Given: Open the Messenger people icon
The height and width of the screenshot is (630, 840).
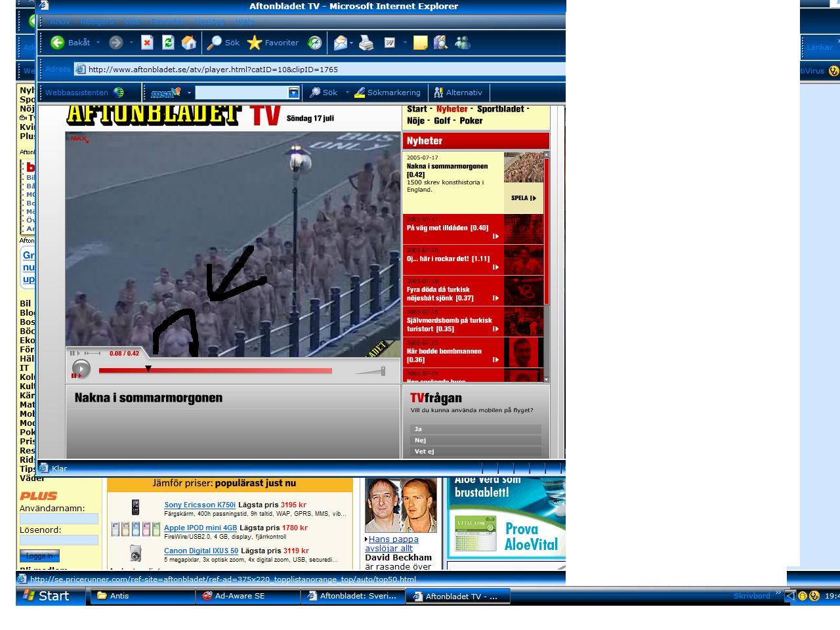Looking at the screenshot, I should pos(463,43).
